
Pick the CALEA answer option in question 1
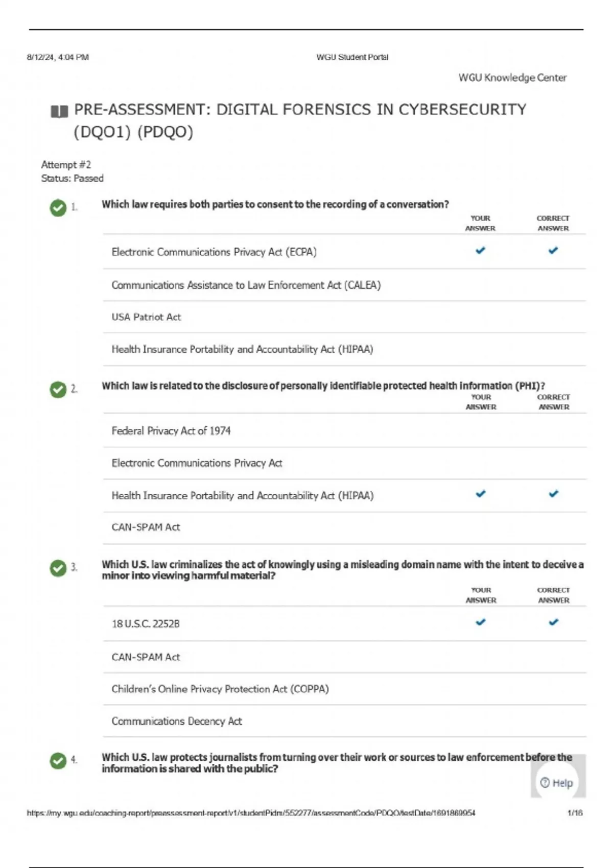pos(246,285)
